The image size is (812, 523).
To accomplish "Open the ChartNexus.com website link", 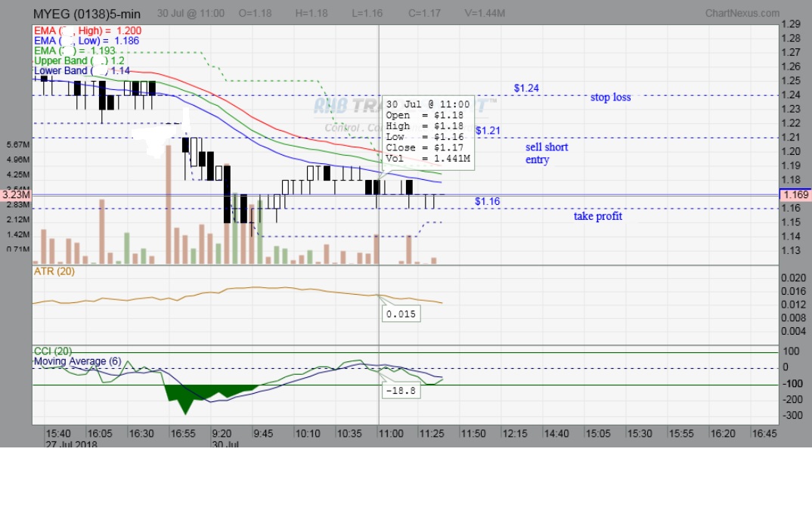I will pos(745,13).
